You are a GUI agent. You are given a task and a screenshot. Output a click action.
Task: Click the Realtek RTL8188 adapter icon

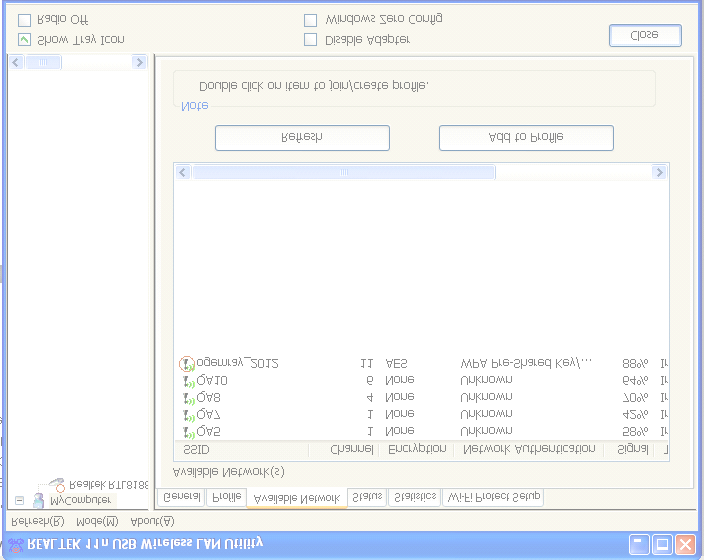tap(57, 485)
